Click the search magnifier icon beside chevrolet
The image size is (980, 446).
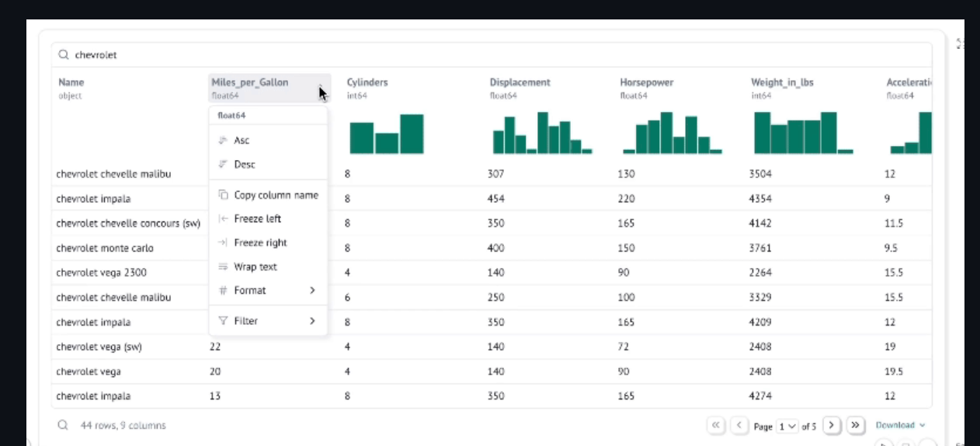pos(64,55)
